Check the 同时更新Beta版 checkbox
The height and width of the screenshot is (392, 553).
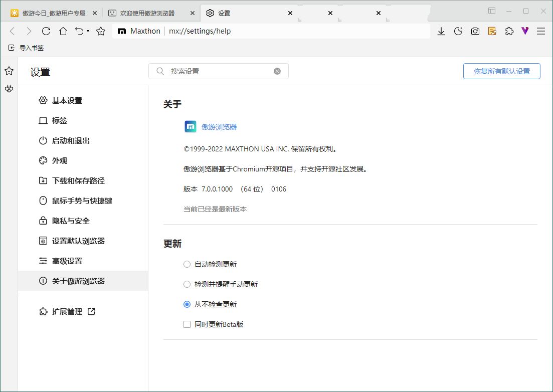(x=187, y=324)
